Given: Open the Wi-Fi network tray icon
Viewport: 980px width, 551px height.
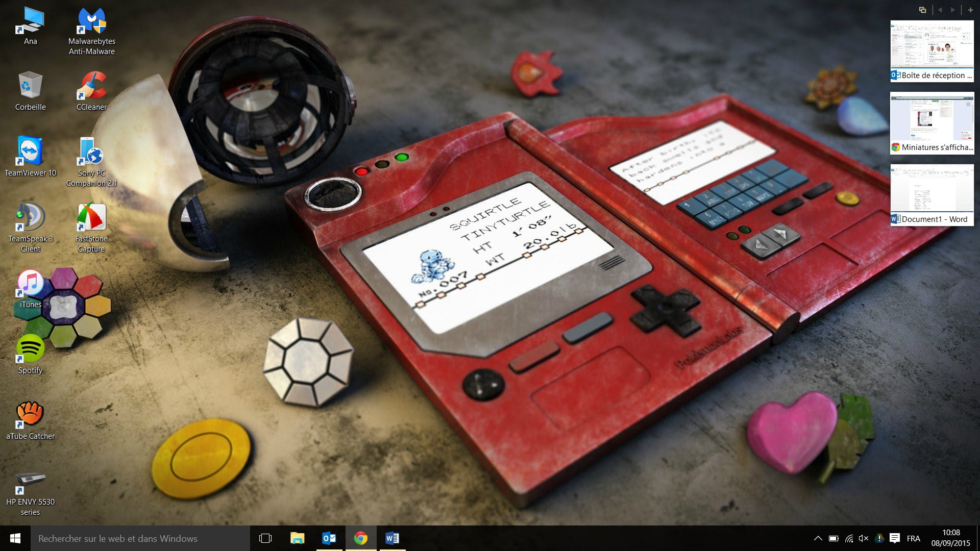Looking at the screenshot, I should [849, 538].
